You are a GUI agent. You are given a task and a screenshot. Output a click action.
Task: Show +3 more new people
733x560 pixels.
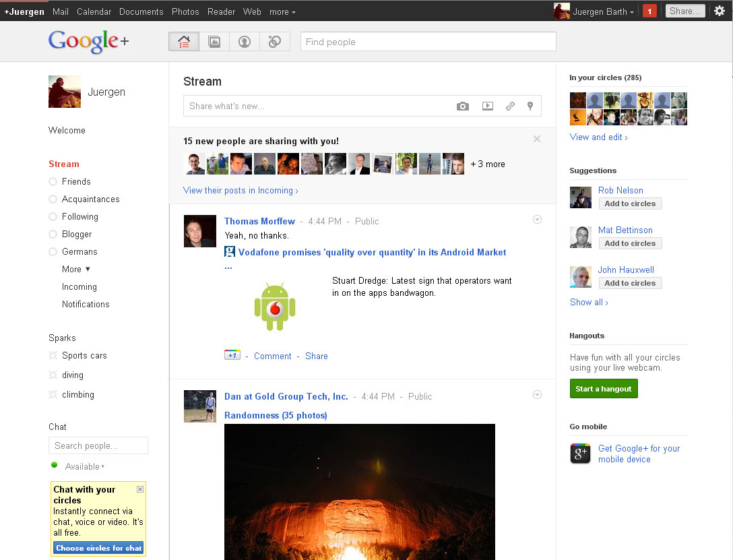pos(488,164)
